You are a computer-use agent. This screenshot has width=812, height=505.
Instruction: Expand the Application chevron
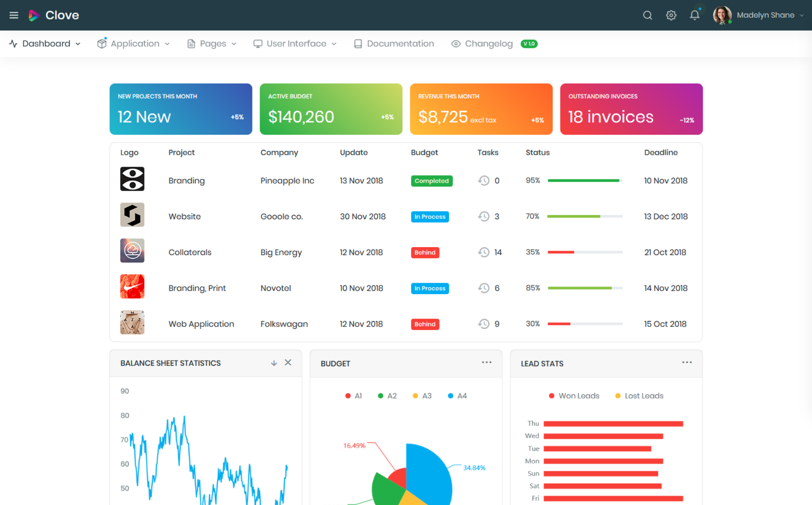pos(167,44)
